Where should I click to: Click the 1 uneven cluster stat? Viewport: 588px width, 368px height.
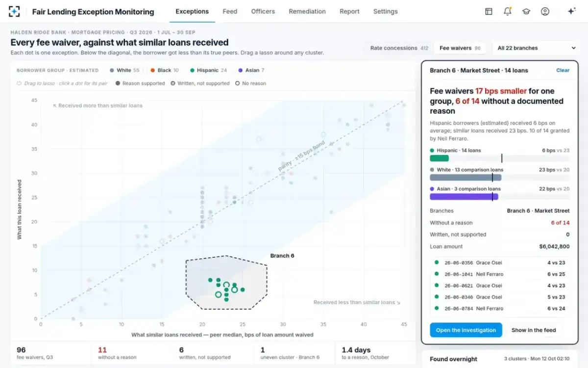(x=294, y=353)
